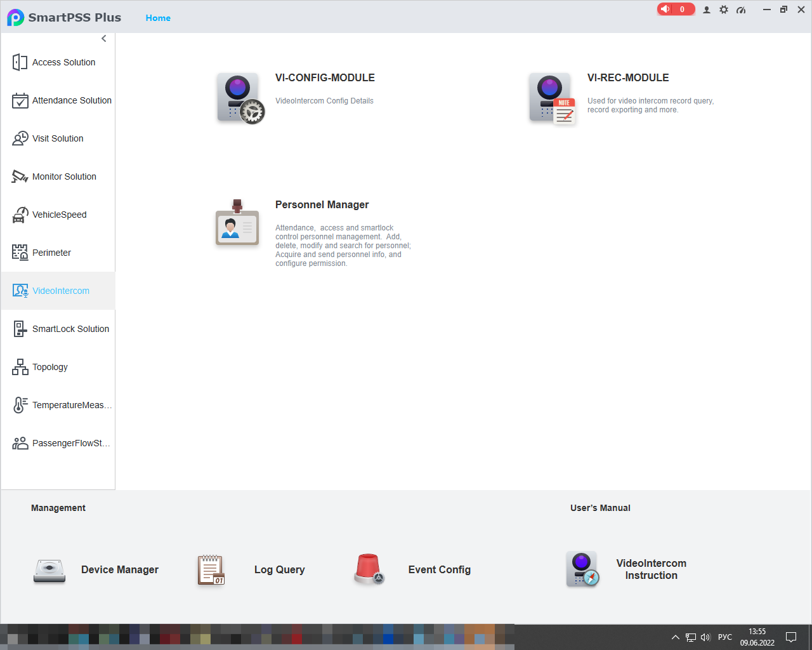Open the Personnel Manager badge icon
Viewport: 812px width, 650px height.
237,223
